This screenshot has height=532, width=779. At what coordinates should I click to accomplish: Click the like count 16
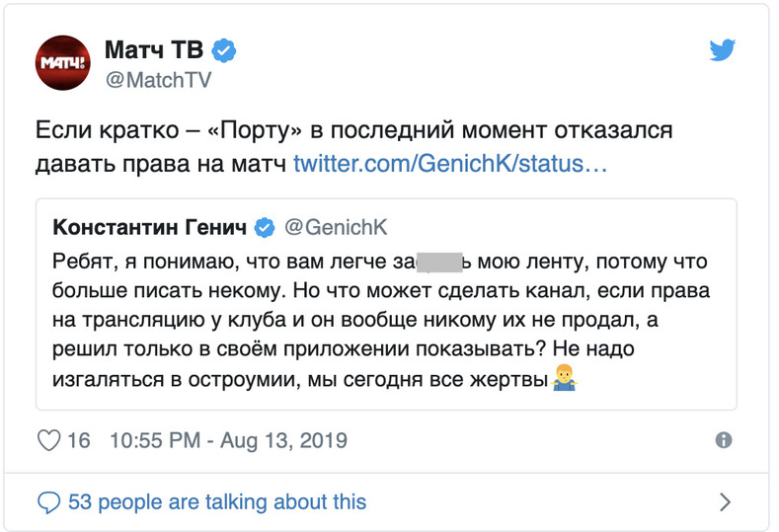pyautogui.click(x=79, y=440)
